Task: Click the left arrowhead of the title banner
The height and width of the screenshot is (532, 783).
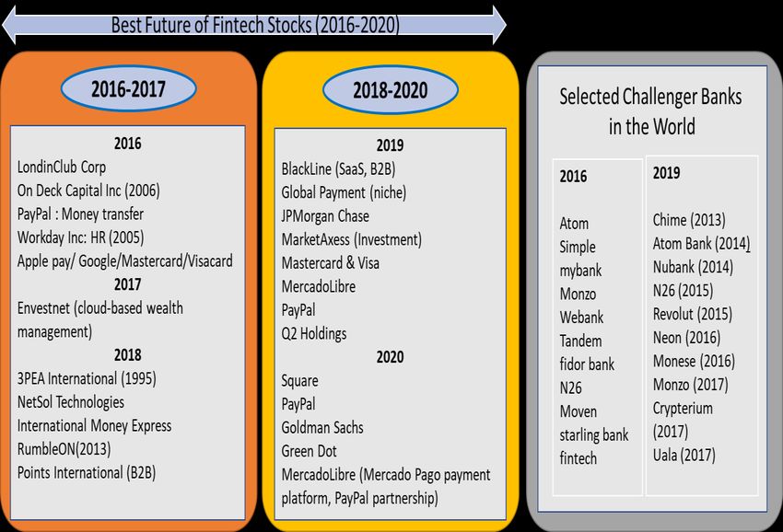Action: pyautogui.click(x=11, y=25)
